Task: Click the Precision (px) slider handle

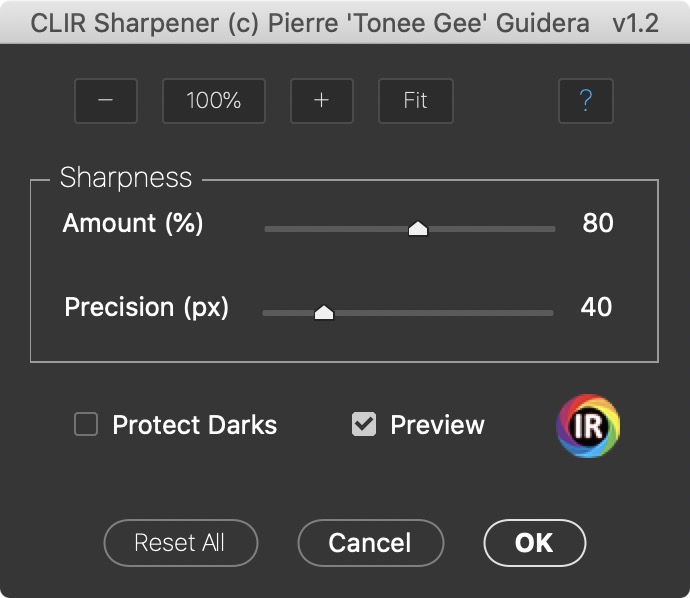Action: pyautogui.click(x=323, y=313)
